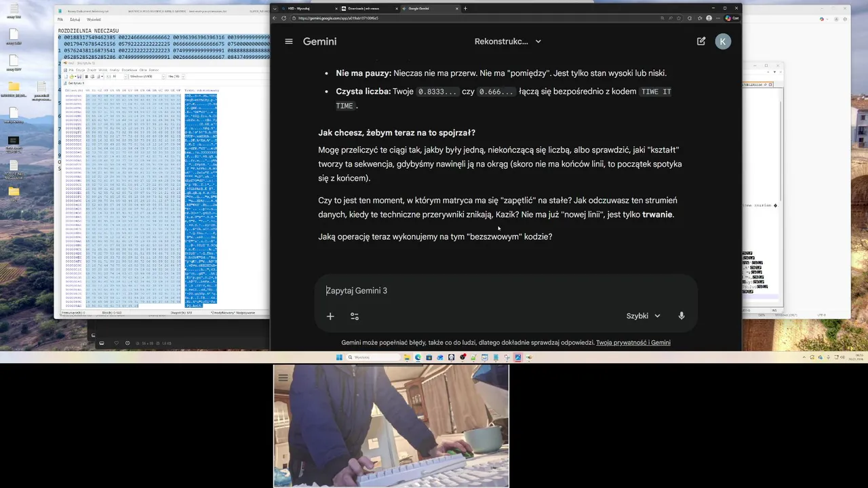Open the Copilot Czat button in browser
Screen dimensions: 868x488
pos(732,18)
